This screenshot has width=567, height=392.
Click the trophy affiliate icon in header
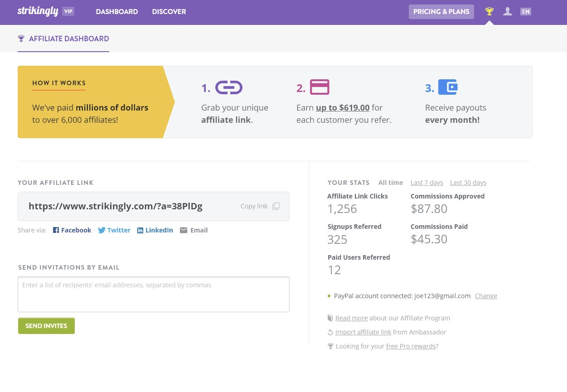click(489, 11)
